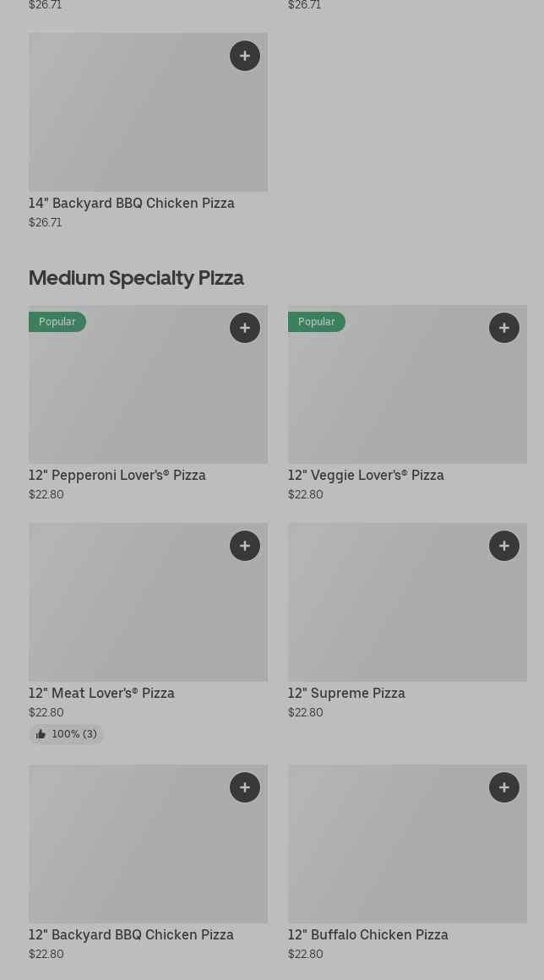Image resolution: width=544 pixels, height=980 pixels.
Task: Add 12" Buffalo Chicken Pizza plus button
Action: [x=504, y=787]
